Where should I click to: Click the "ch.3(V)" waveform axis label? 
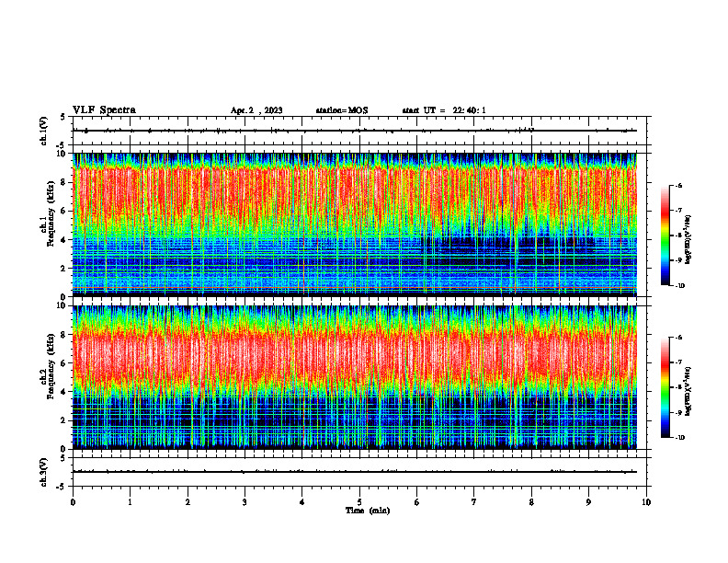44,473
